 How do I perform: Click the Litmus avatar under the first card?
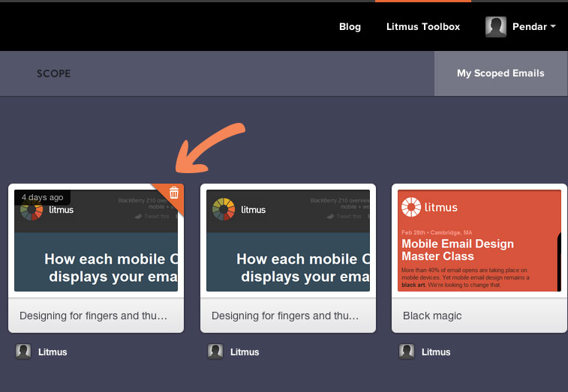pos(23,352)
